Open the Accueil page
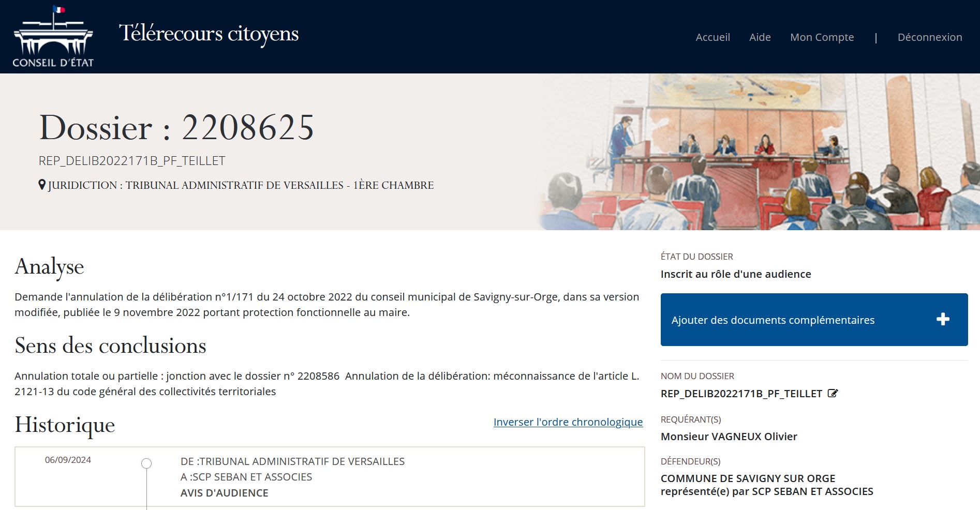 tap(712, 37)
